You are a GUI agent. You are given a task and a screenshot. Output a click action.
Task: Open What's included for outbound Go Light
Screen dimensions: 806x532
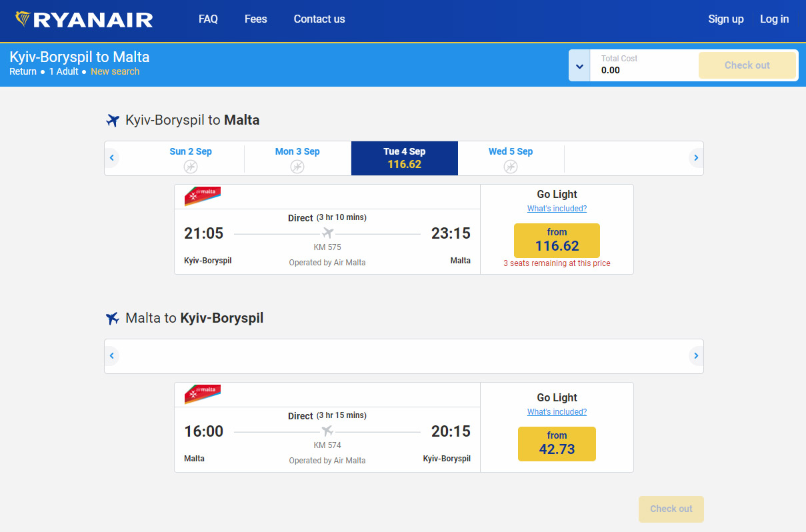pyautogui.click(x=557, y=209)
